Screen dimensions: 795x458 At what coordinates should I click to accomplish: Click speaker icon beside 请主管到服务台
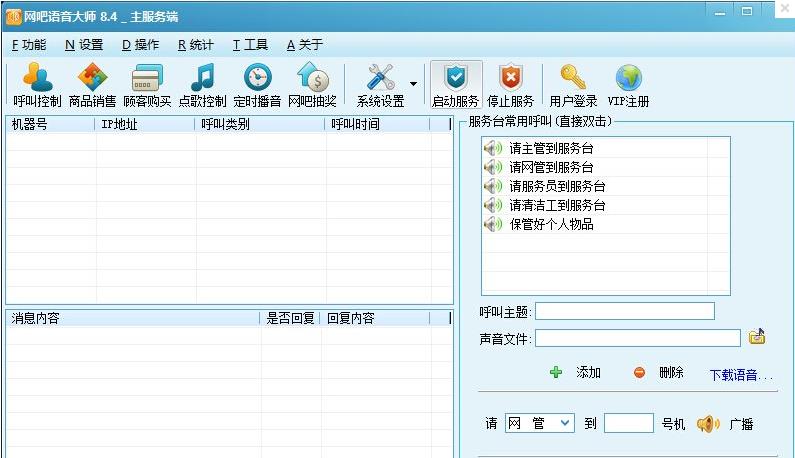(x=493, y=149)
